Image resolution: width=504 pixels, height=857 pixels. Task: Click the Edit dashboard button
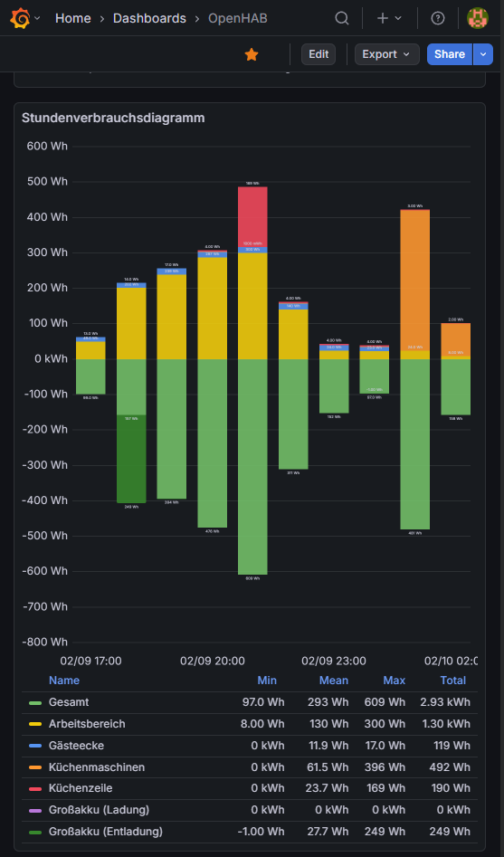[319, 54]
